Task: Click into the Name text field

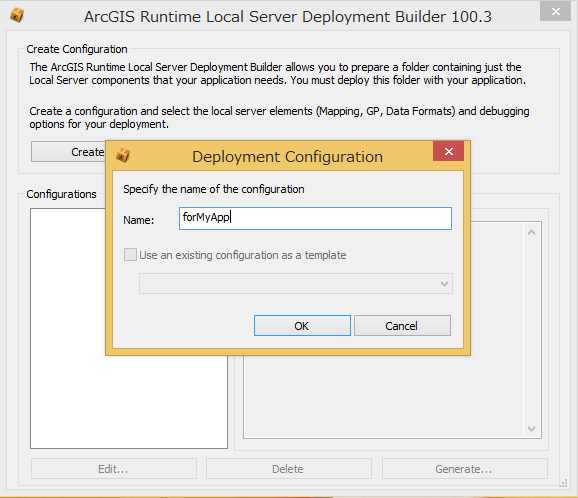Action: [x=315, y=218]
